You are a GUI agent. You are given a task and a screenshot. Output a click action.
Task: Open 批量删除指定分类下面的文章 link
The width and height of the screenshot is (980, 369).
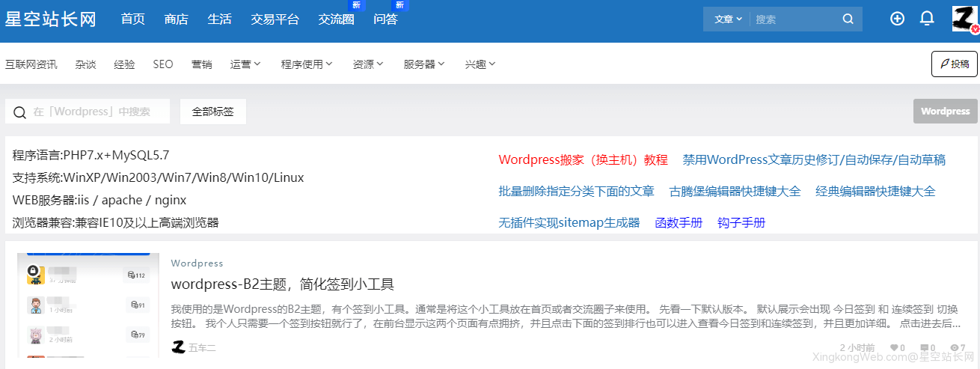[577, 191]
